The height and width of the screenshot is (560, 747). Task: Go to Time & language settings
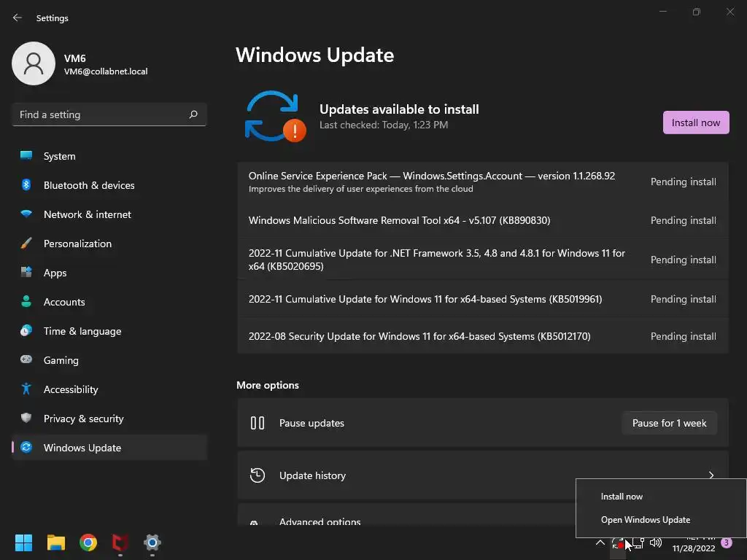point(109,331)
